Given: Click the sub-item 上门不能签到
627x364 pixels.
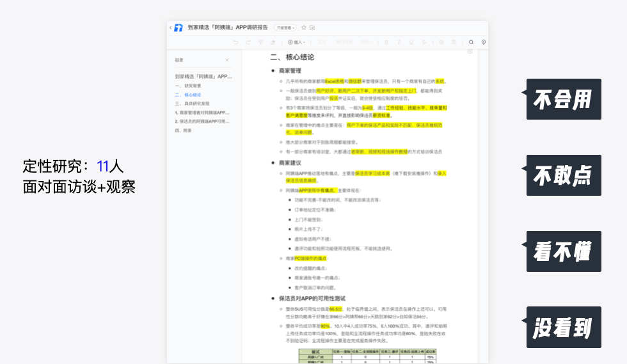Looking at the screenshot, I should [308, 219].
